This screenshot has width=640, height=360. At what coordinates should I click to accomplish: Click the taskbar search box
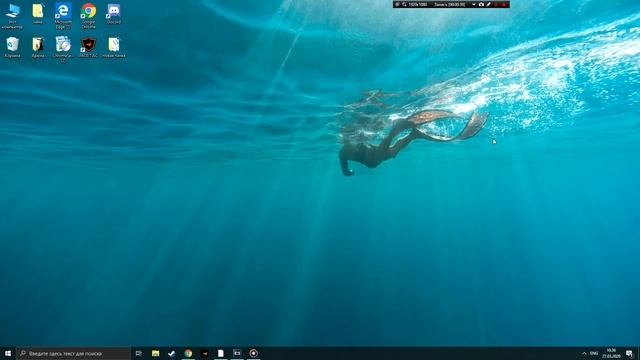click(73, 353)
